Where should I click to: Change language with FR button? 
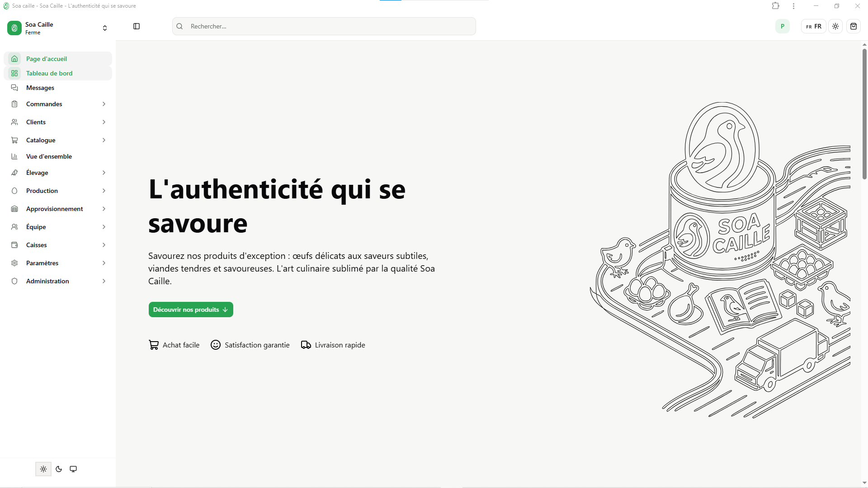[x=814, y=26]
